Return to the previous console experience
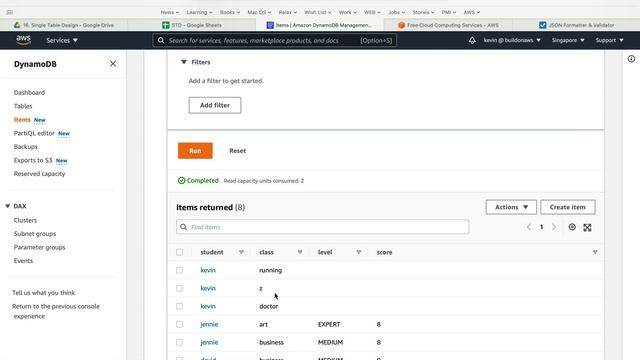640x360 pixels. (56, 311)
